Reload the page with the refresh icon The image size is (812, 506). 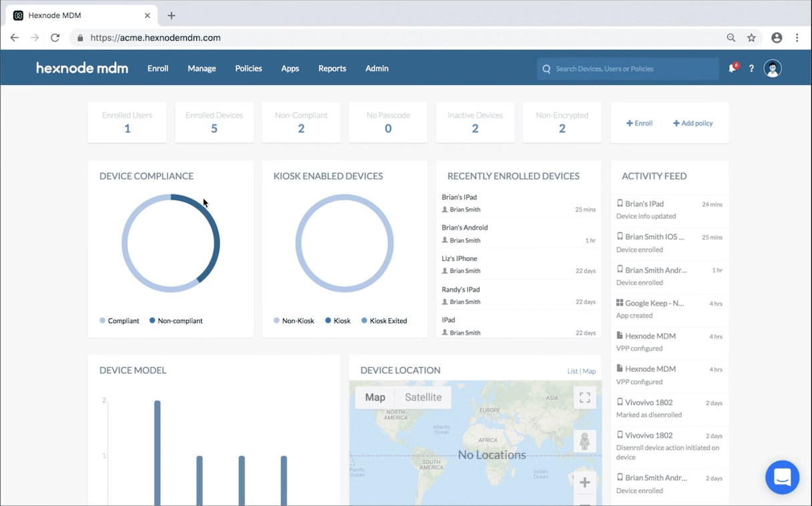(x=55, y=38)
